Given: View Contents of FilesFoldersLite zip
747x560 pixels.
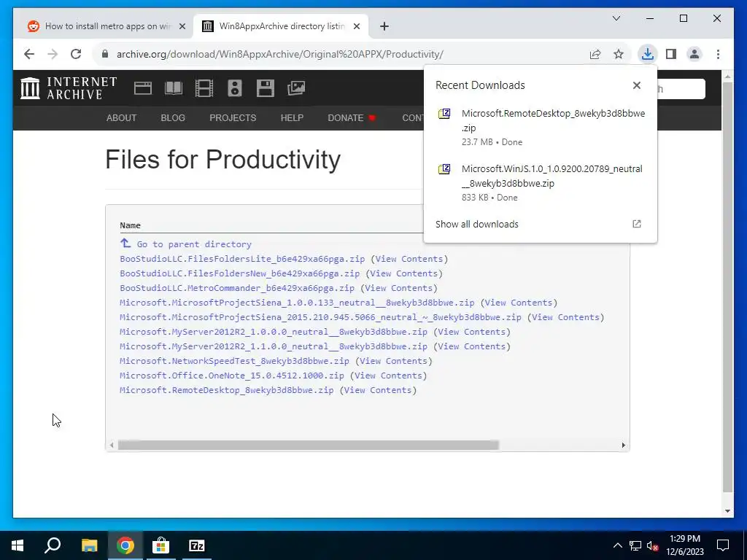Looking at the screenshot, I should click(409, 259).
